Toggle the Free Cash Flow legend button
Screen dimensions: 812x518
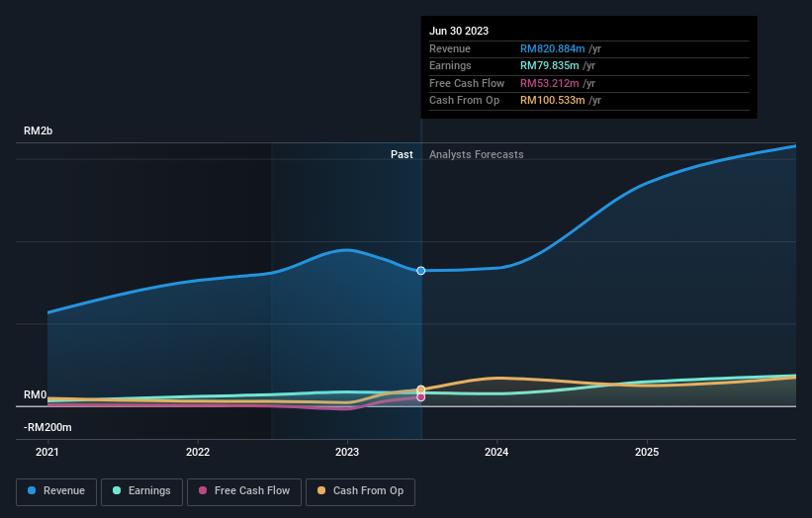(244, 491)
